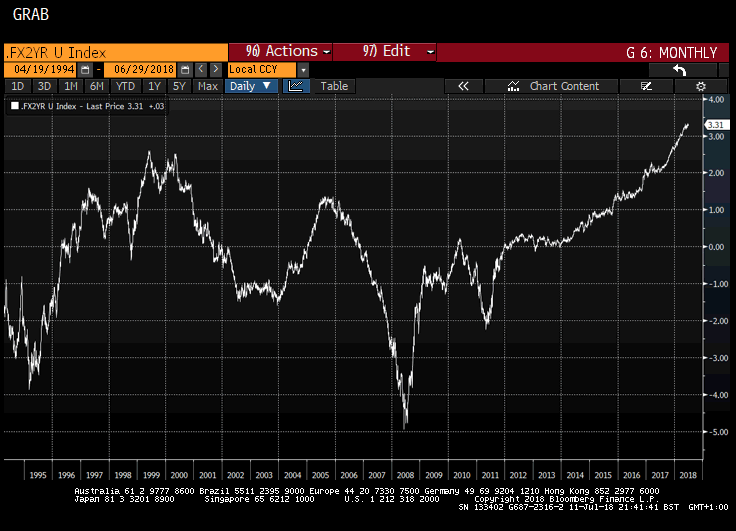Click the G 6: MONTHLY title label
Screen dimensions: 736x531
point(671,53)
